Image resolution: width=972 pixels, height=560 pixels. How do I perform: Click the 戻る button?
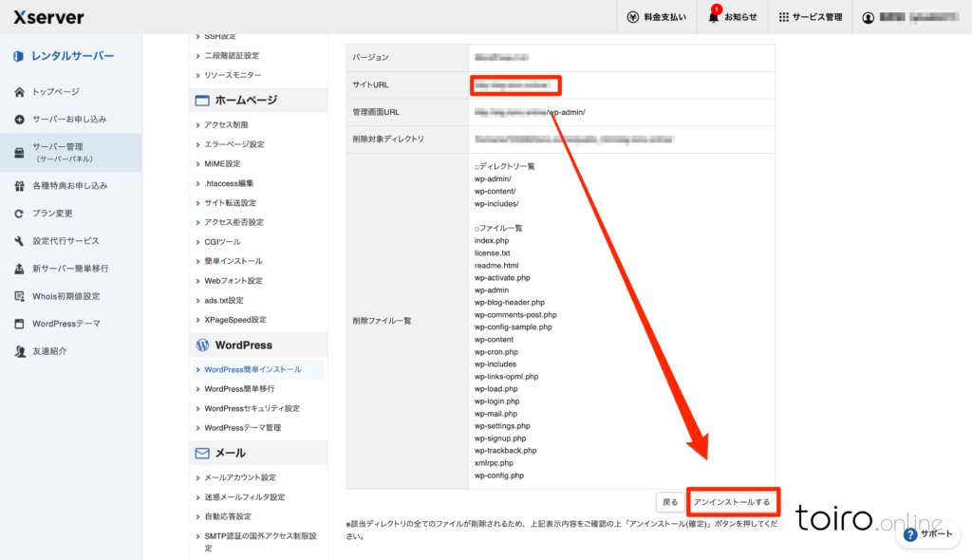point(670,501)
